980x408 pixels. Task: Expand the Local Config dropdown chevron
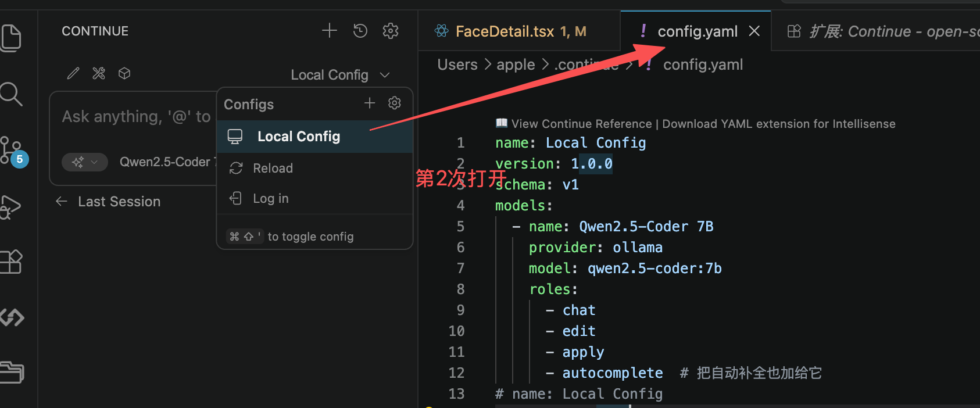tap(385, 75)
